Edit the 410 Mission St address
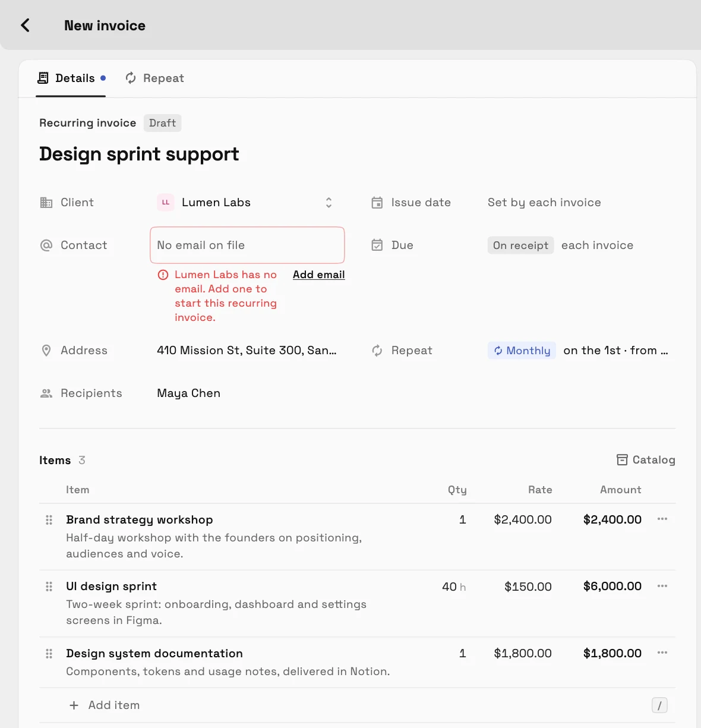 coord(247,351)
